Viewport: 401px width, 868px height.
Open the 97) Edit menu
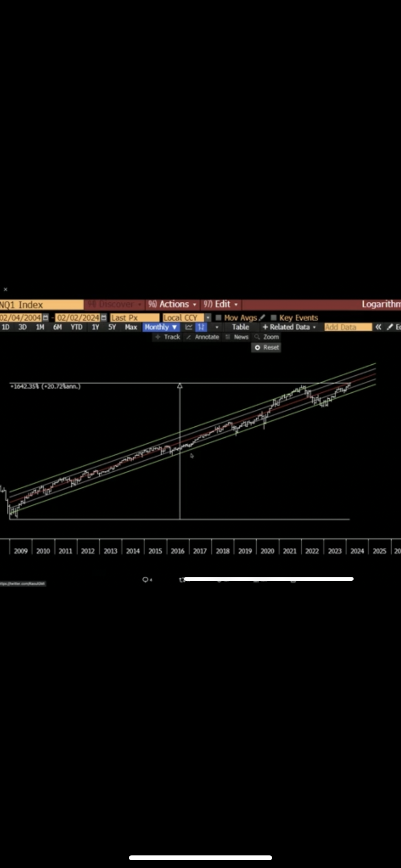tap(220, 304)
